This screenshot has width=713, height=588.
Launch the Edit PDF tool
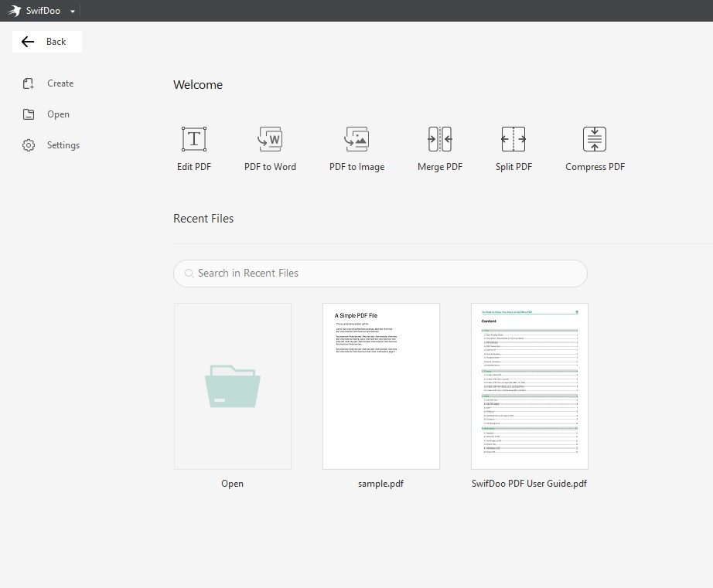coord(194,148)
